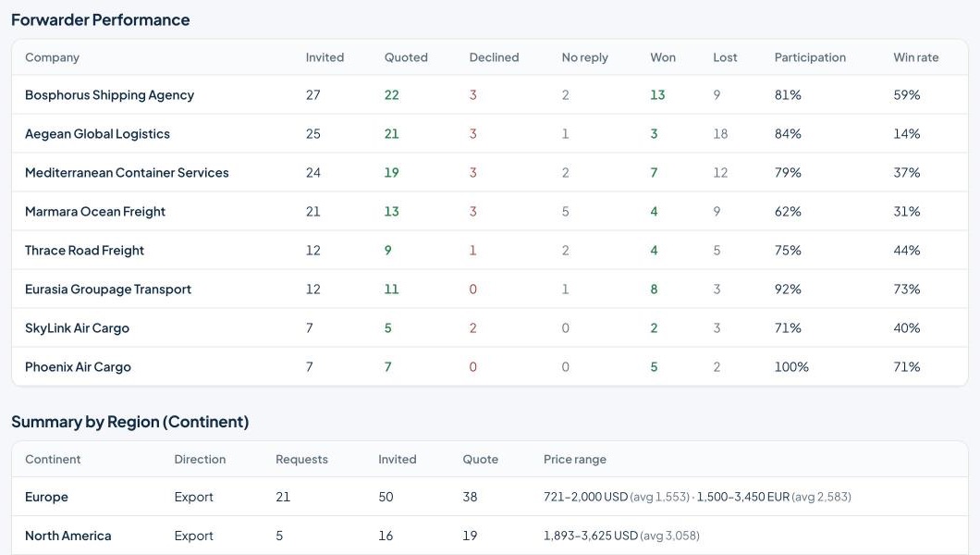Click Aegean Global Logistics lost count 18
Viewport: 980px width, 555px height.
point(720,134)
